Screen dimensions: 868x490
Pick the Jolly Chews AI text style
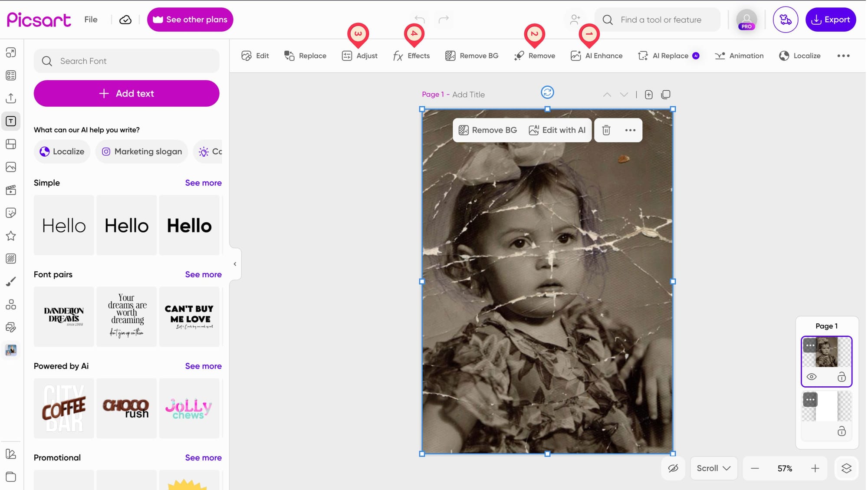tap(189, 408)
